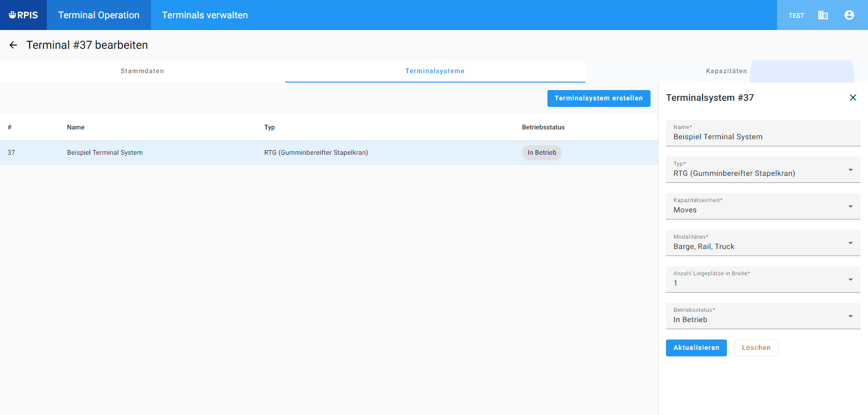The height and width of the screenshot is (415, 868).
Task: Open the Betriebsstatus dropdown in panel
Action: (x=763, y=316)
